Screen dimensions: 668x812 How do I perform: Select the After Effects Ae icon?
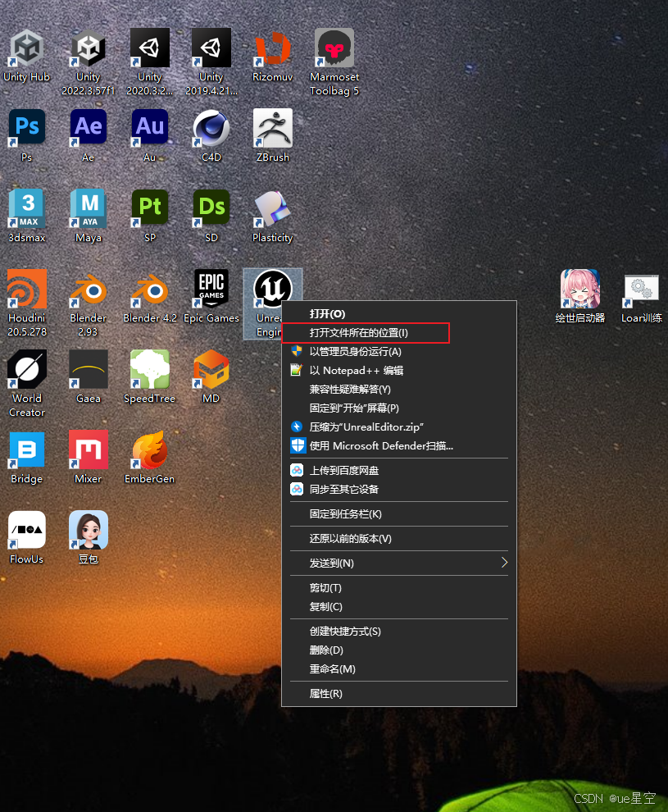point(89,135)
